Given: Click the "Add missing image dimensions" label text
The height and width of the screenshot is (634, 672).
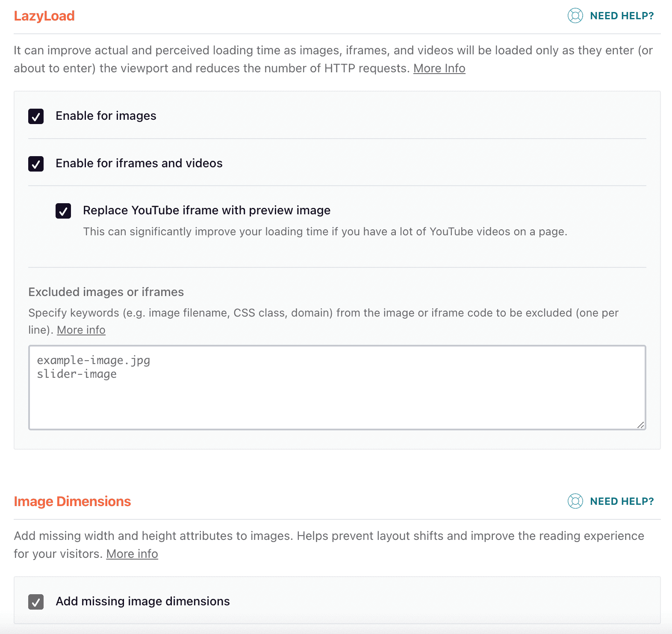Looking at the screenshot, I should (x=142, y=601).
